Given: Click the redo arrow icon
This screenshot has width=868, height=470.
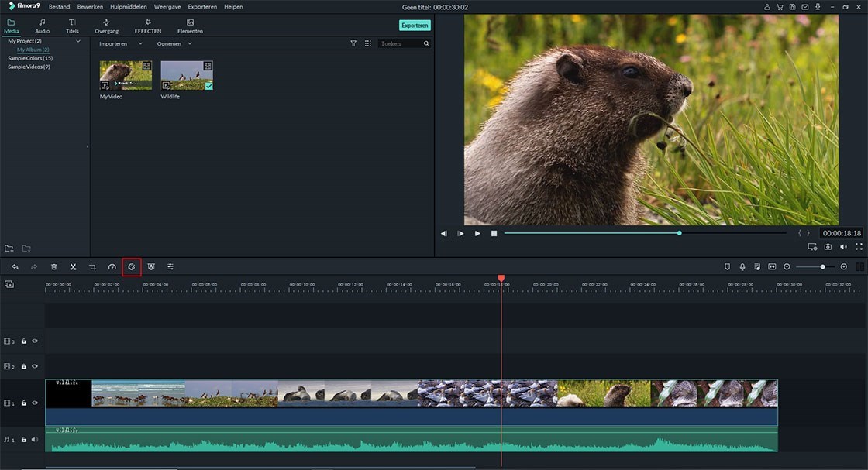Looking at the screenshot, I should point(34,267).
